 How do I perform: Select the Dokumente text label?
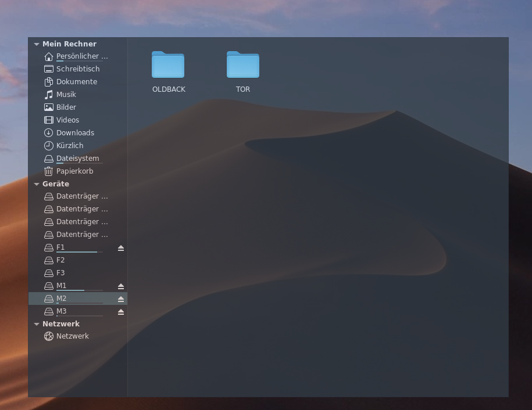77,82
